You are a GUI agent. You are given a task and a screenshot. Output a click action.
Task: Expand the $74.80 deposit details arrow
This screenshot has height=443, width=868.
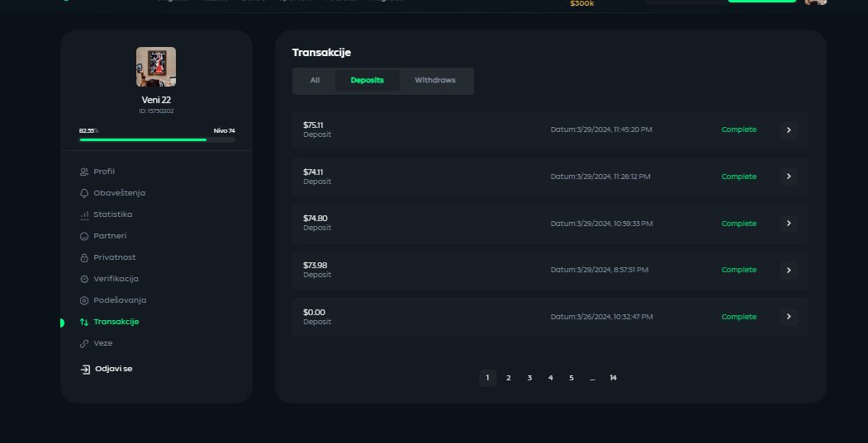[789, 224]
